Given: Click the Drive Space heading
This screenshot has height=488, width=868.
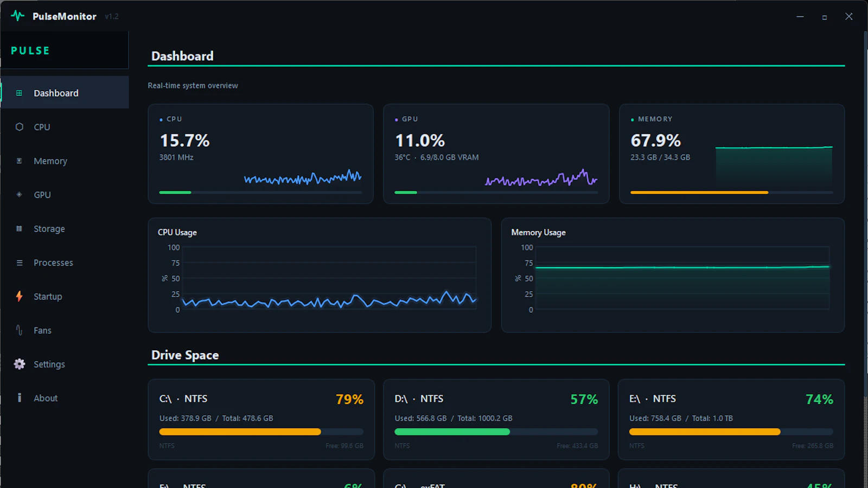Looking at the screenshot, I should coord(185,355).
